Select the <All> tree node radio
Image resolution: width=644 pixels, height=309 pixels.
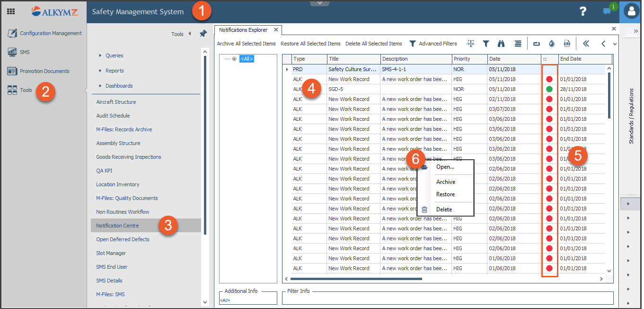(234, 59)
